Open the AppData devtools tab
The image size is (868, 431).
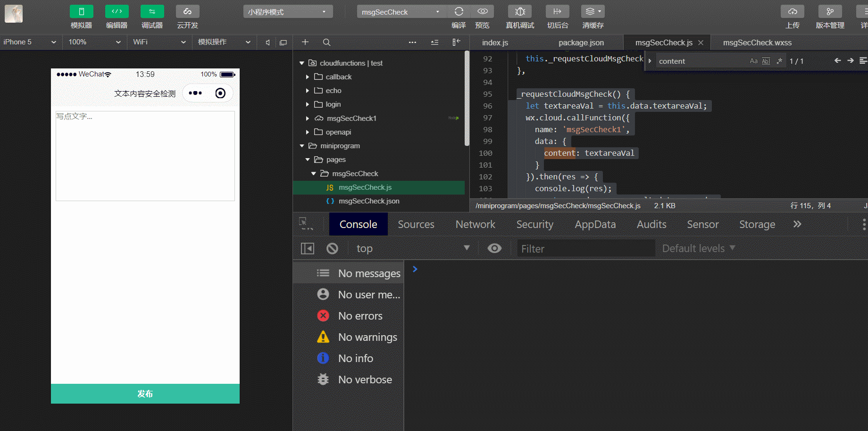[595, 224]
